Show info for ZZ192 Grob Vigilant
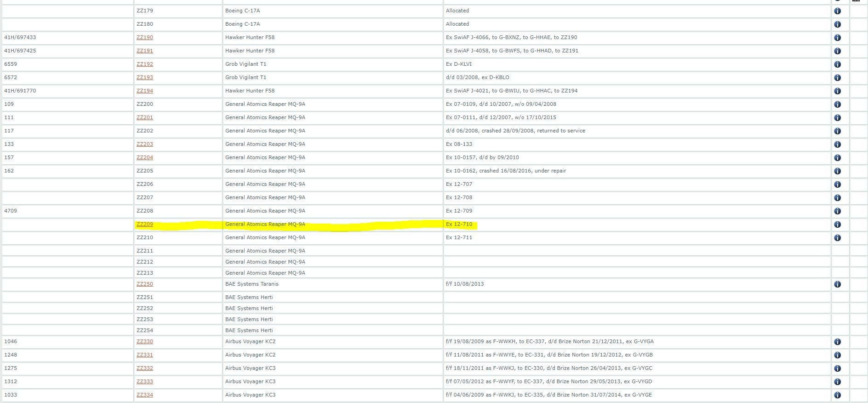 tap(837, 64)
